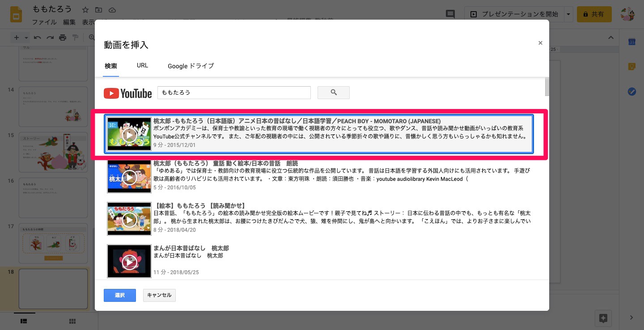Click the move-to-folder icon beside title

[x=98, y=9]
